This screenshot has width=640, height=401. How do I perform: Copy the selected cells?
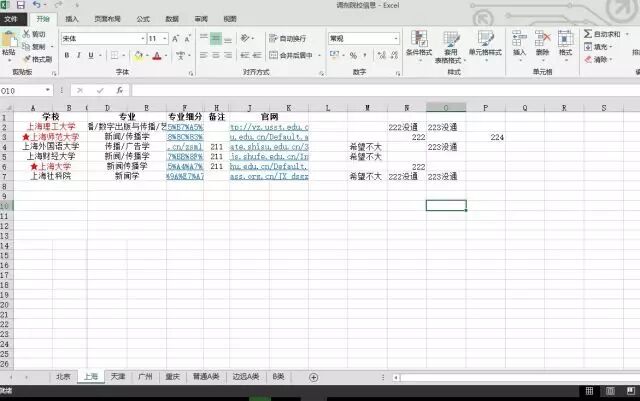point(34,47)
